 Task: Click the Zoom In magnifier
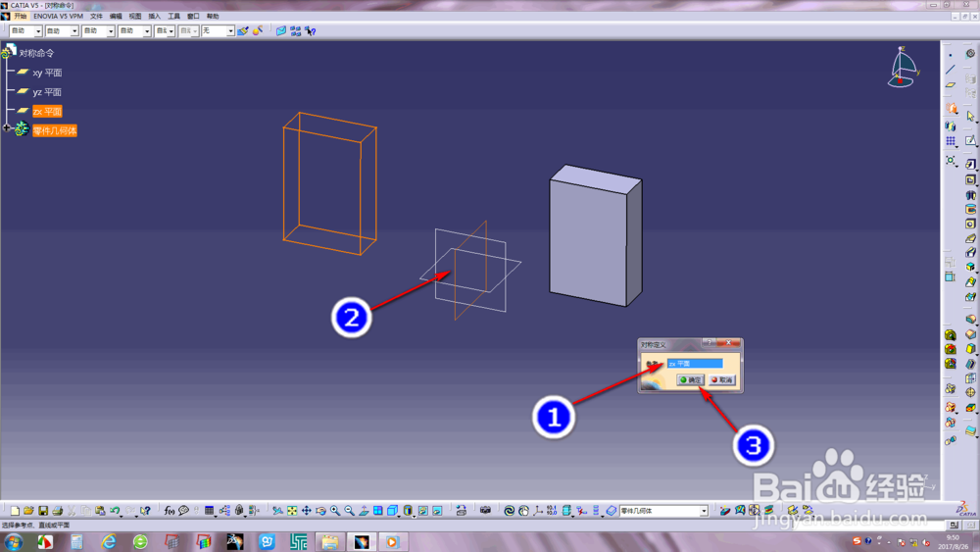pos(335,511)
